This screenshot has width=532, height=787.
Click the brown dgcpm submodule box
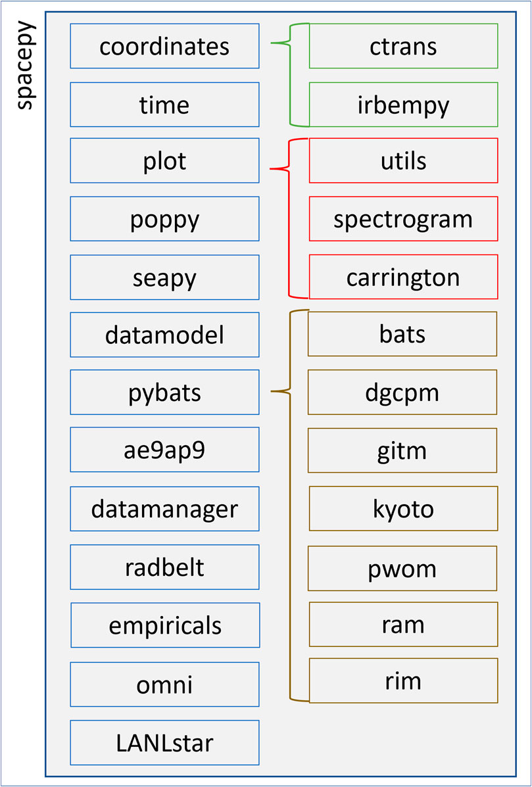pyautogui.click(x=402, y=393)
